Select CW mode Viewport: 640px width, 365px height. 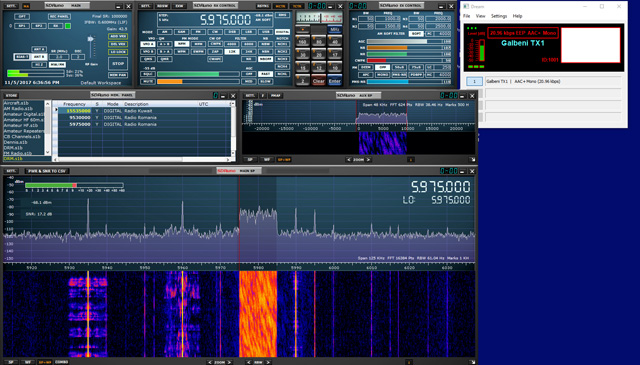[215, 32]
